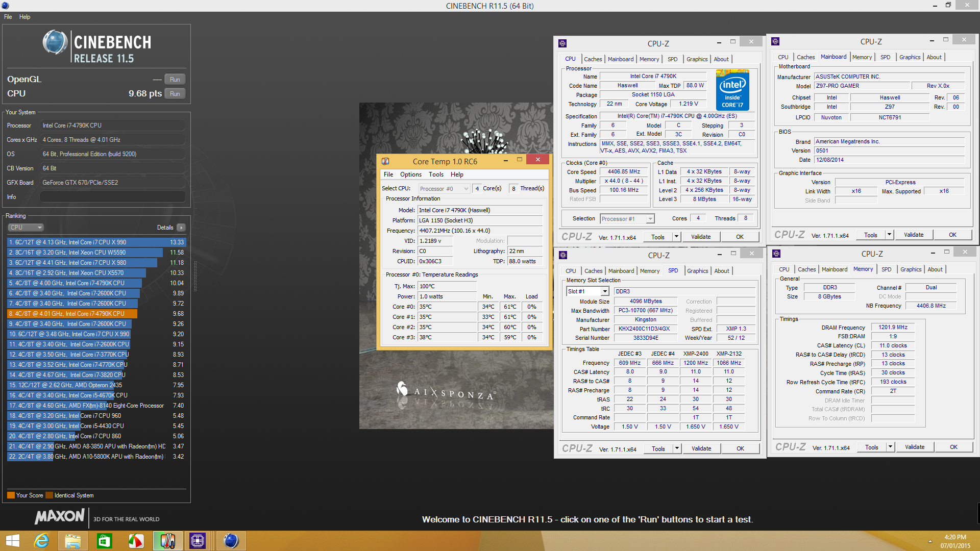
Task: Click the Cinebench render preview image
Action: pos(456,265)
